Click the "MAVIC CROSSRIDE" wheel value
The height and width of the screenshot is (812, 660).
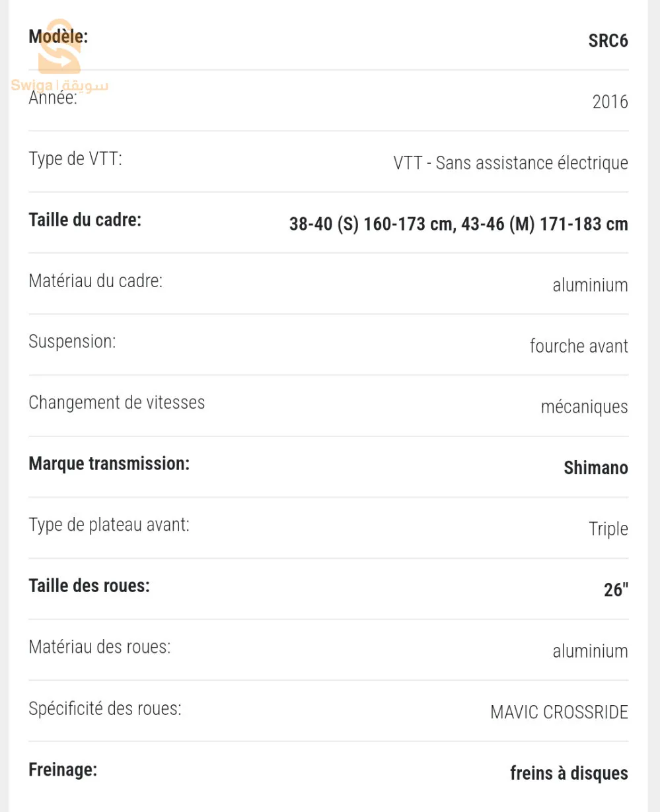coord(559,712)
